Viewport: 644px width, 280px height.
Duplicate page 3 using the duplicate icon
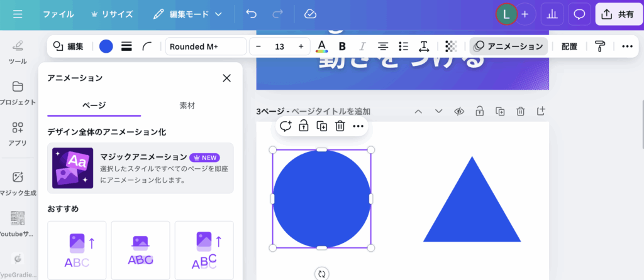coord(500,111)
